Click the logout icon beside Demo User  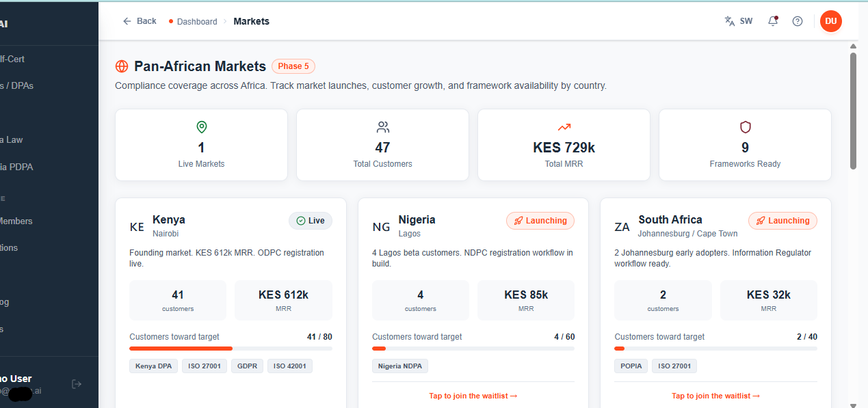(x=77, y=384)
